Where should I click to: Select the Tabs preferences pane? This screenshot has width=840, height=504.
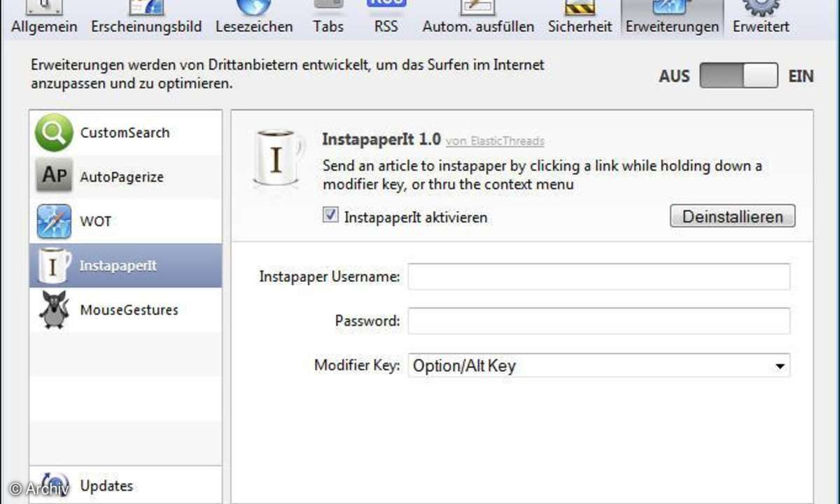(x=328, y=19)
